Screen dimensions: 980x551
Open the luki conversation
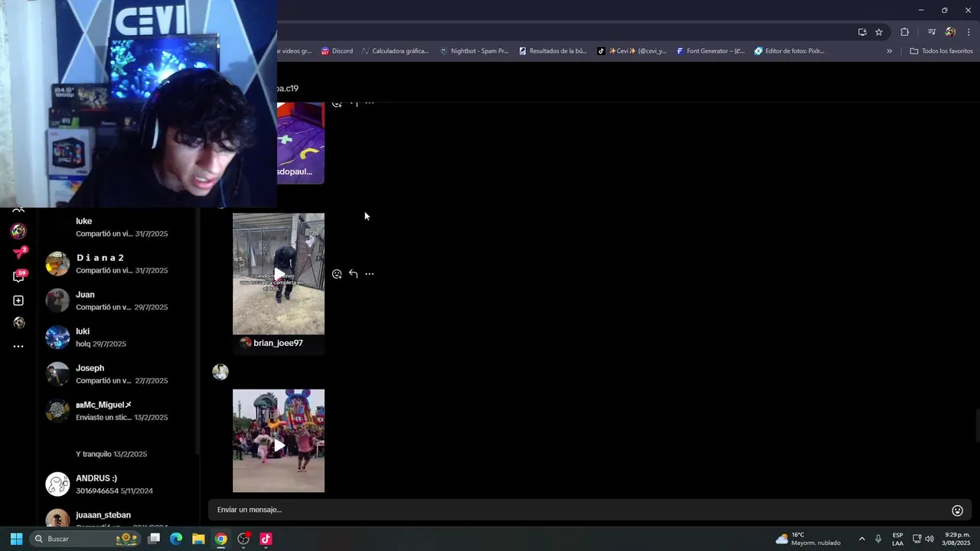(x=118, y=337)
